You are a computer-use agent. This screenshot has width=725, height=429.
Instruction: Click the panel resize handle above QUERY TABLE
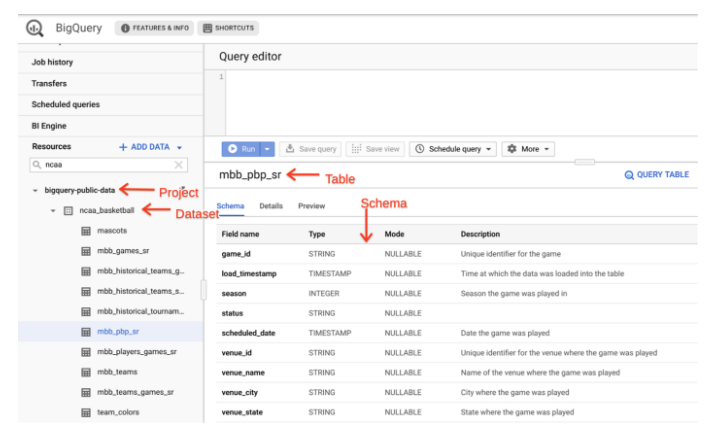point(584,162)
